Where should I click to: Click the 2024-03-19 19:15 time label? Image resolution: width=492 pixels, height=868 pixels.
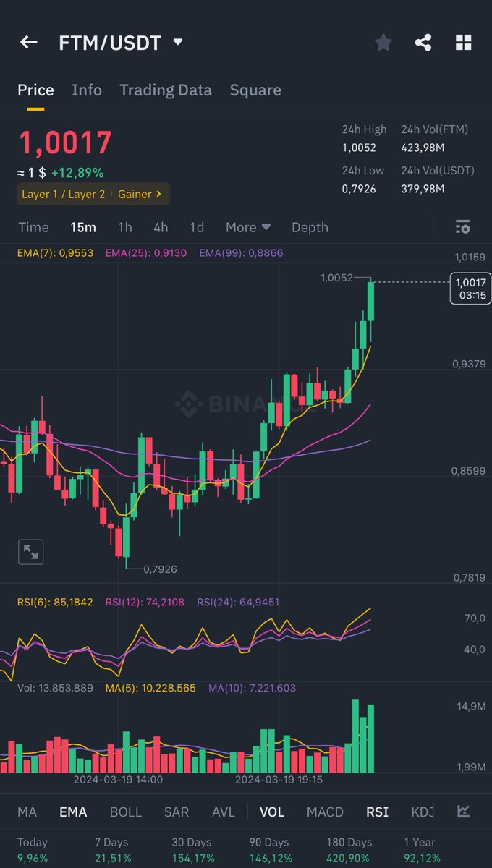tap(279, 780)
